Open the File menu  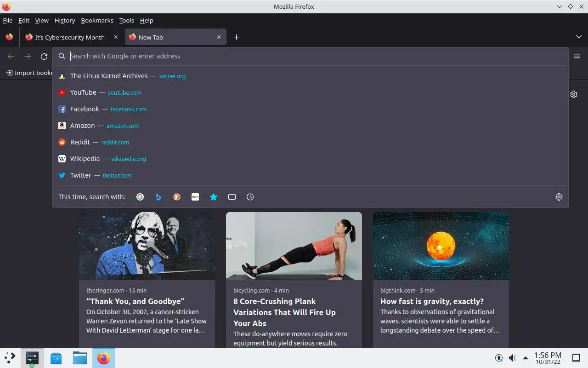point(7,20)
